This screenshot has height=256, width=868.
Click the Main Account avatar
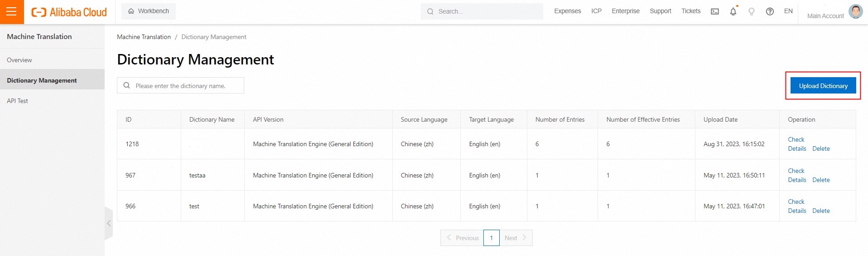[855, 11]
